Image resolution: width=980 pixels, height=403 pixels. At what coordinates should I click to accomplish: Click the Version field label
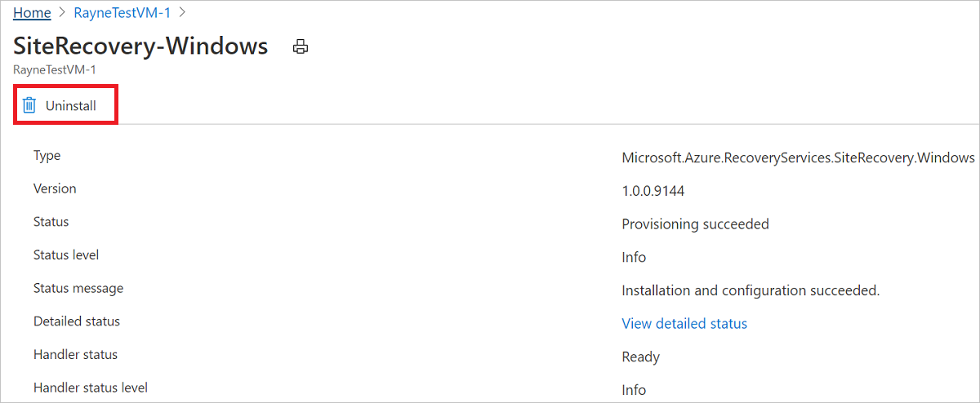(55, 188)
